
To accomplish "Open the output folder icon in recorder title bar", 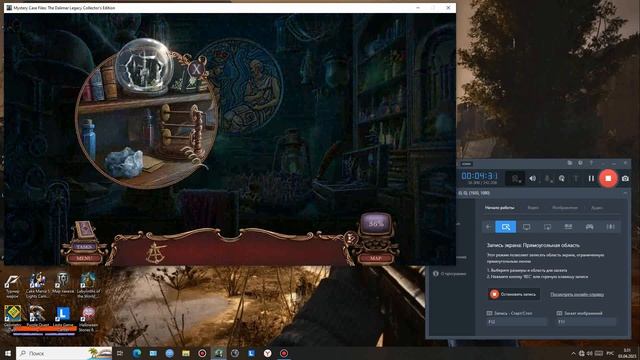I will point(569,163).
